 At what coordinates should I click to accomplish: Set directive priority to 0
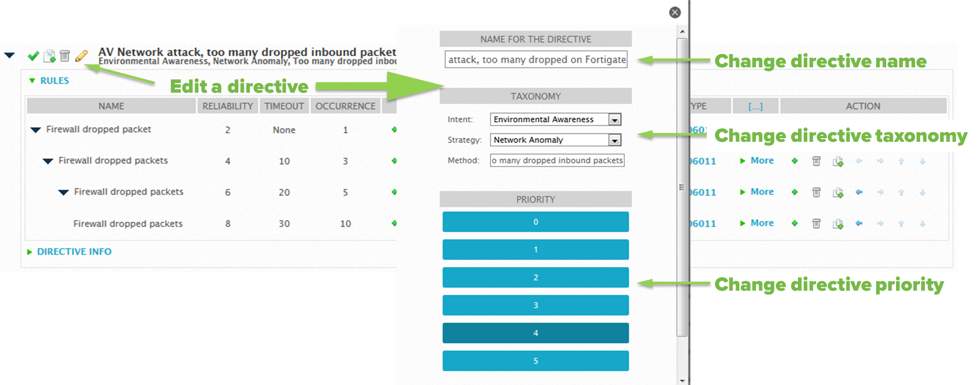click(x=536, y=222)
